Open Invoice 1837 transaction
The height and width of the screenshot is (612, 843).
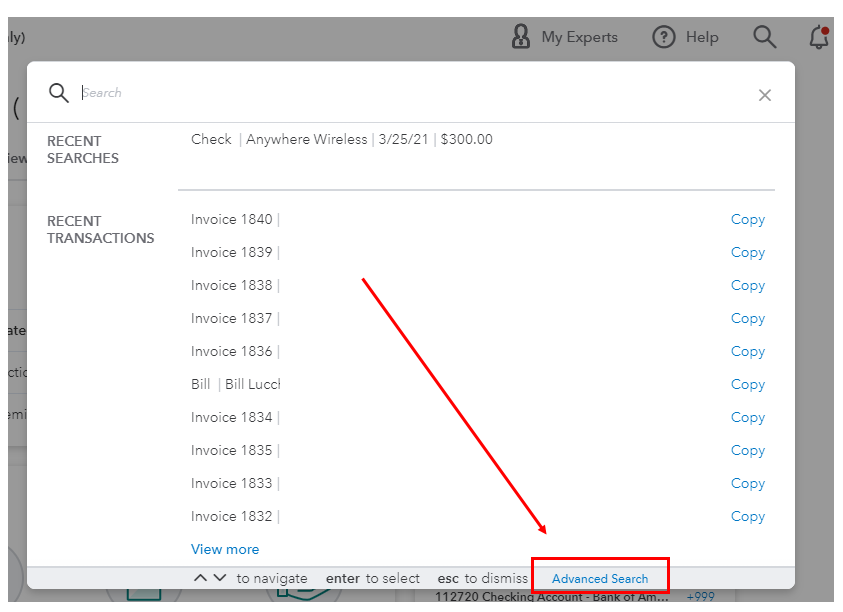click(x=234, y=318)
